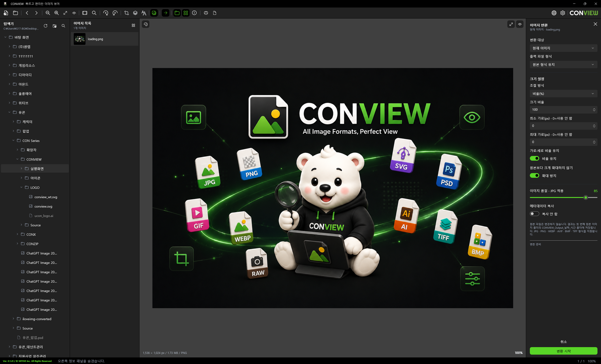Image resolution: width=601 pixels, height=364 pixels.
Task: Open the 조절 방식 dropdown
Action: [x=563, y=94]
